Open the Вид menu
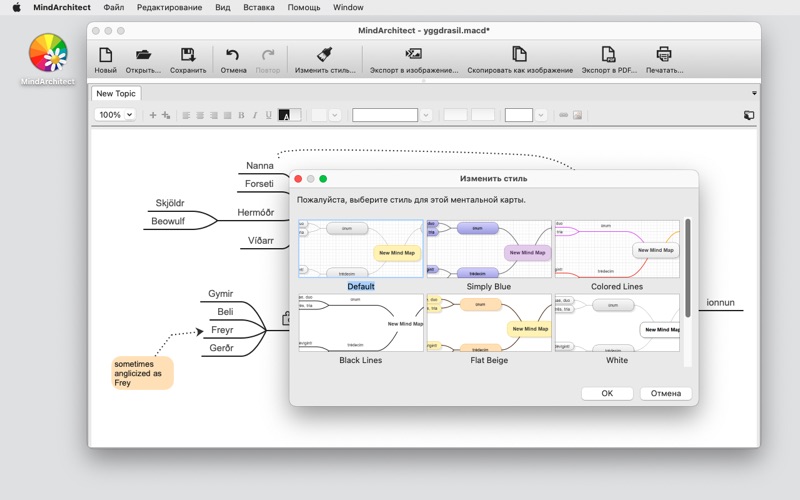 pos(222,7)
